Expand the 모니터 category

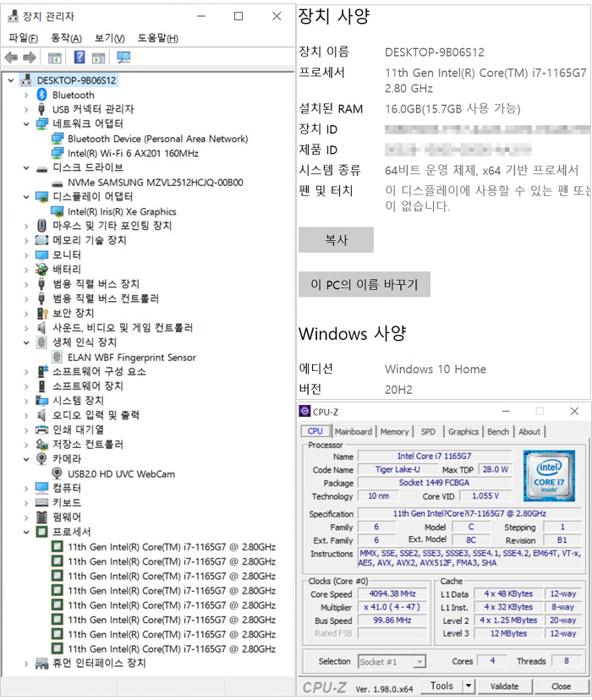(x=26, y=255)
